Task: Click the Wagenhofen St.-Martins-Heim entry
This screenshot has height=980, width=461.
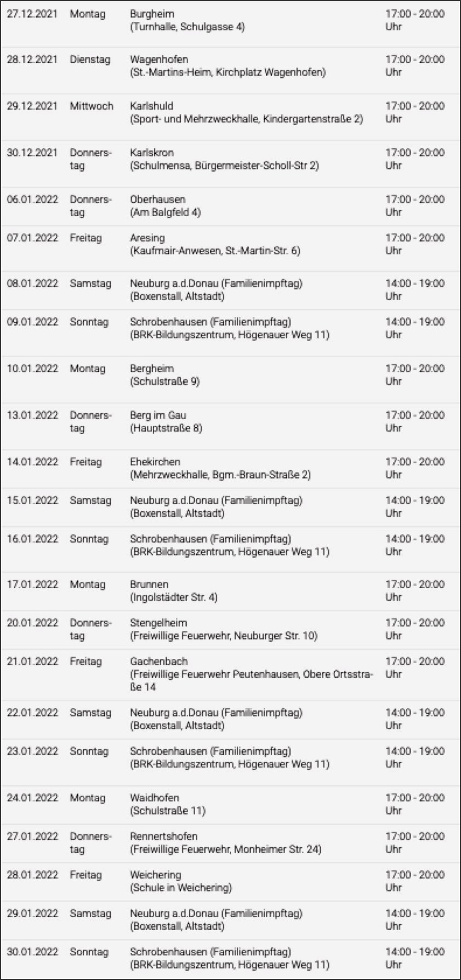Action: click(227, 66)
